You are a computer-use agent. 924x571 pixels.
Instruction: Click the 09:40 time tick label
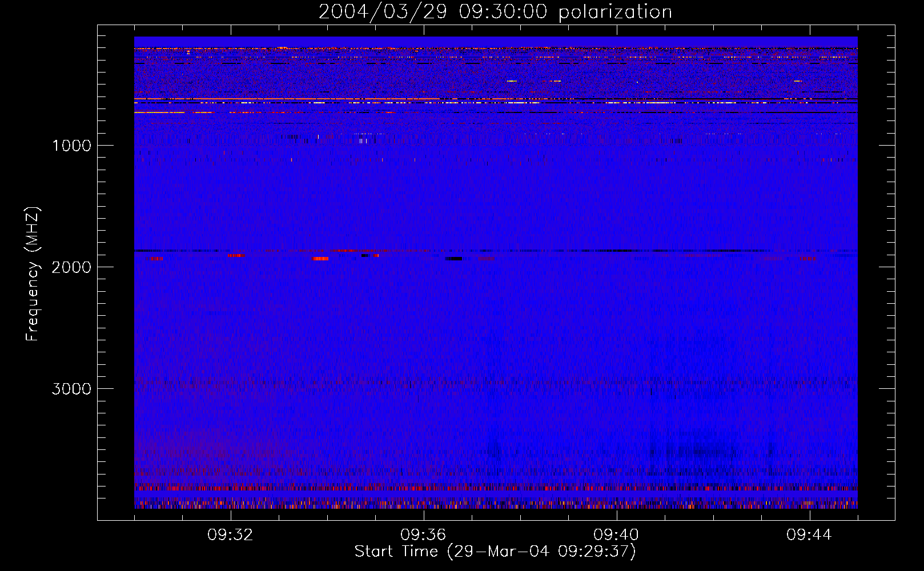click(616, 535)
